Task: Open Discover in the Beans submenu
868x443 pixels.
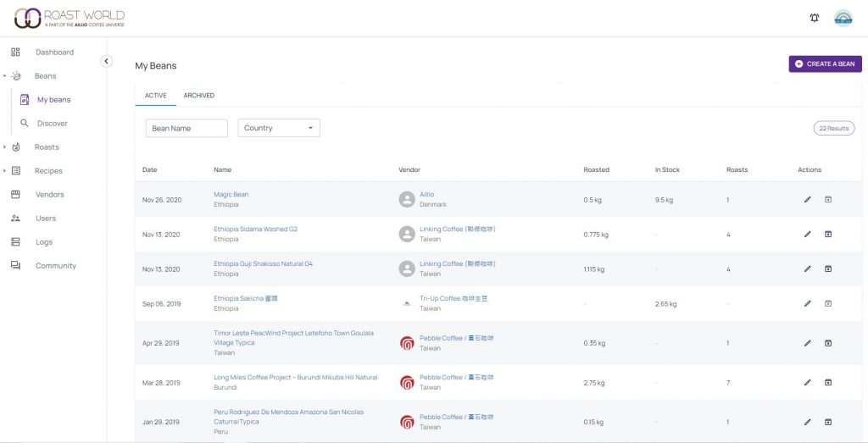Action: click(52, 124)
